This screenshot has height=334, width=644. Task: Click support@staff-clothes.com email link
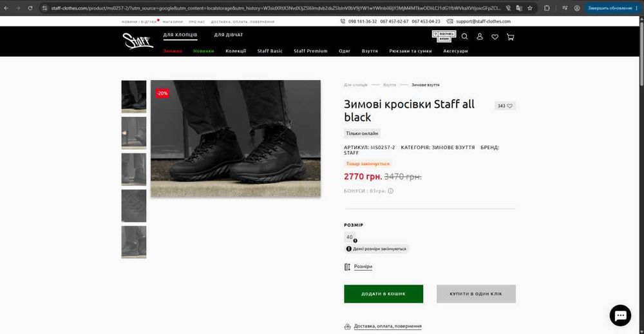(x=483, y=21)
